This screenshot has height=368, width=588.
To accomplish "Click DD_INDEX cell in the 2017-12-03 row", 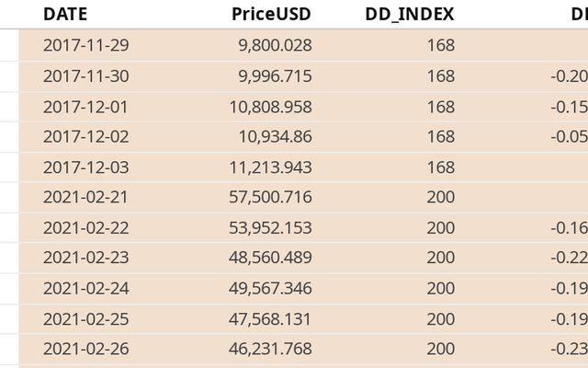I will 440,167.
